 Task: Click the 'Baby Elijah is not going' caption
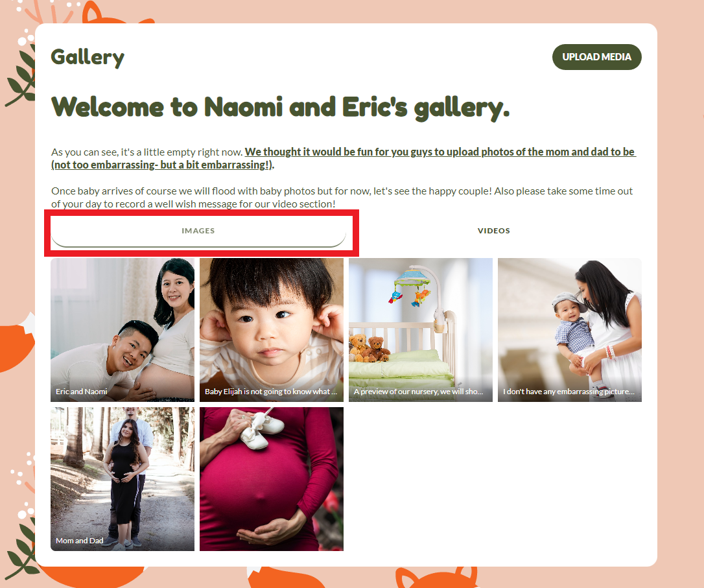coord(271,392)
